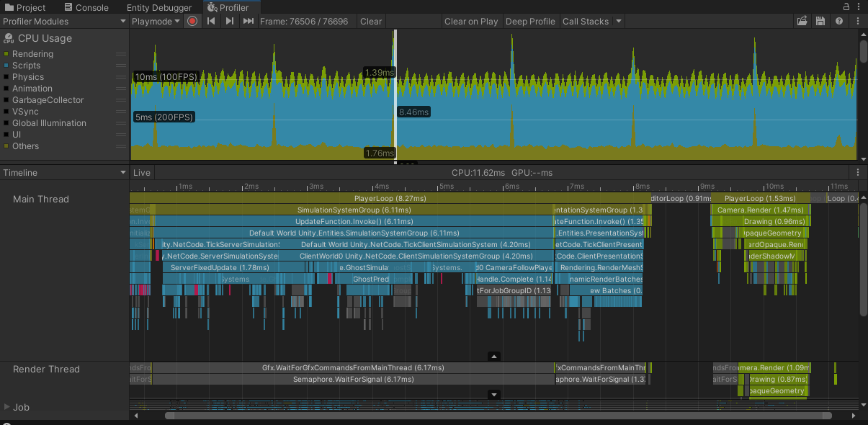Lock the profiler window with padlock icon
Image resolution: width=868 pixels, height=425 pixels.
point(846,6)
